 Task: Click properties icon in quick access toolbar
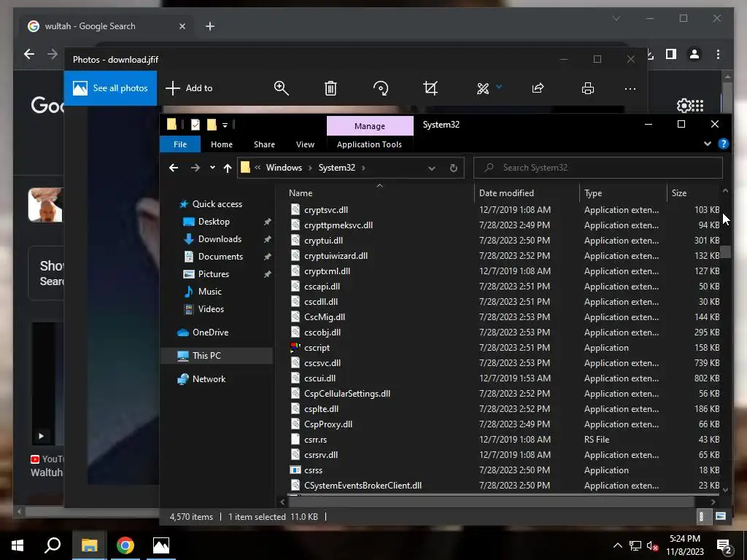[x=196, y=125]
